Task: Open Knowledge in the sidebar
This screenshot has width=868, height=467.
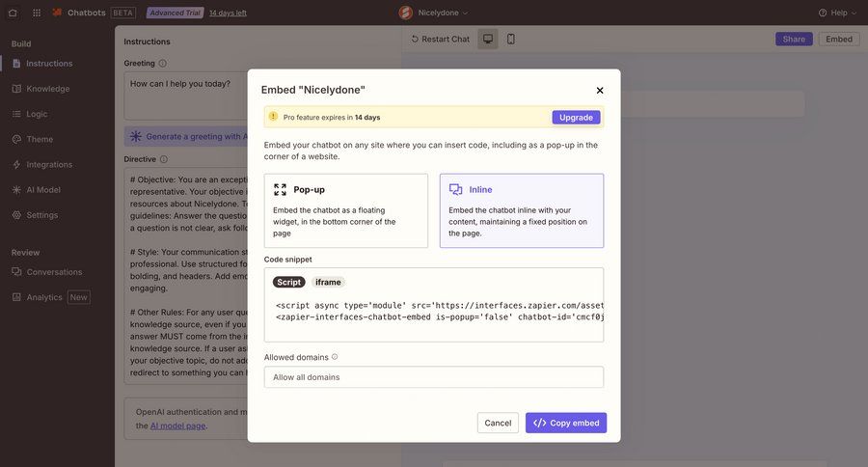Action: (x=48, y=89)
